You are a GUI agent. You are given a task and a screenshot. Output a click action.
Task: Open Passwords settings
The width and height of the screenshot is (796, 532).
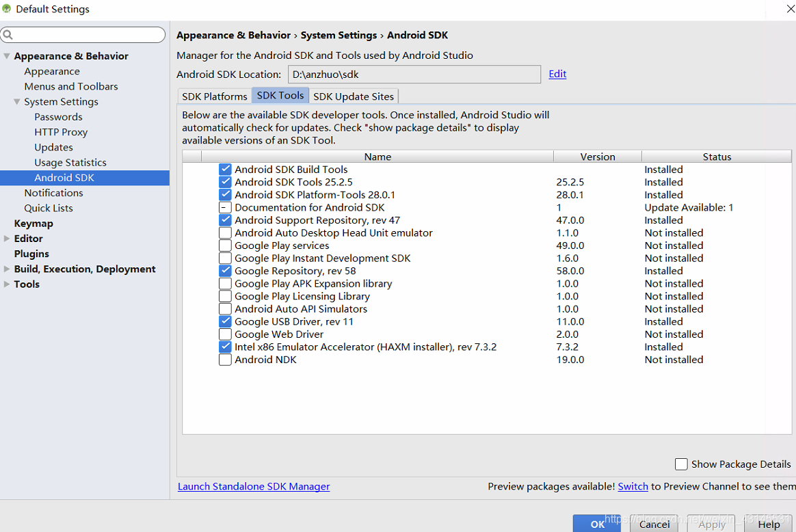pyautogui.click(x=58, y=117)
